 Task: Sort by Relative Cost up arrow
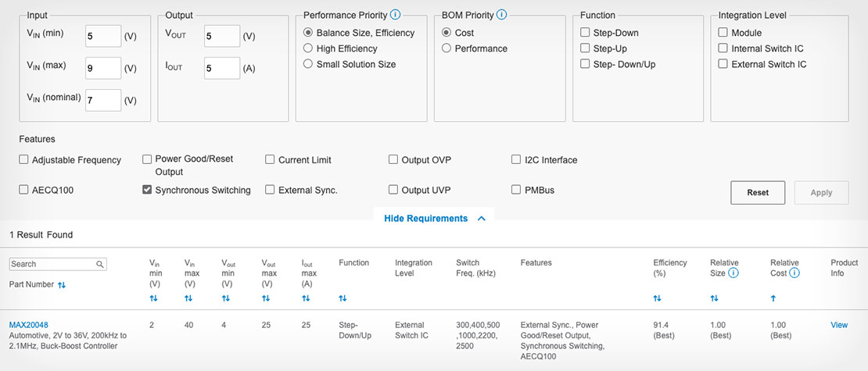tap(774, 298)
